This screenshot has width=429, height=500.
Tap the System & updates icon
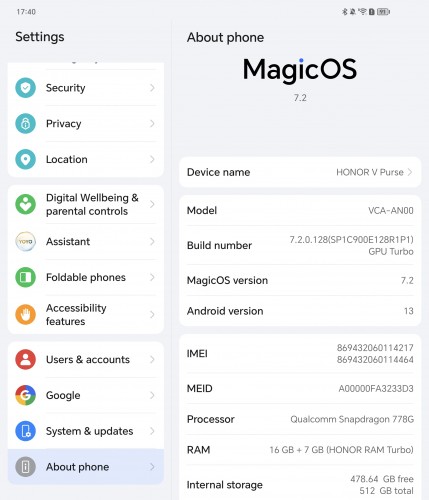point(25,431)
